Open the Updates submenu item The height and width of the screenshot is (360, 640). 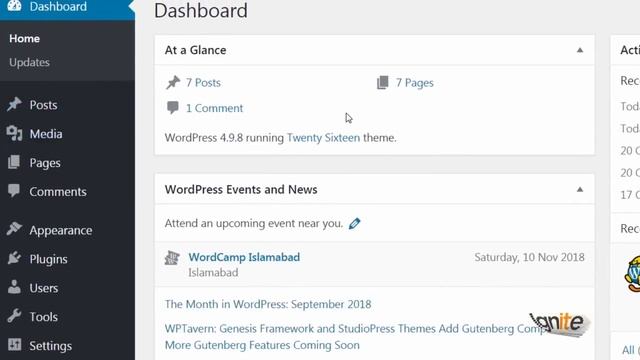coord(29,62)
